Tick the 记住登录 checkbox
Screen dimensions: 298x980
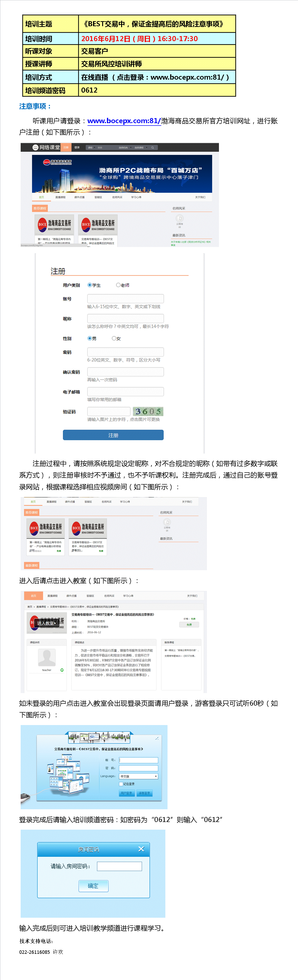tap(121, 784)
